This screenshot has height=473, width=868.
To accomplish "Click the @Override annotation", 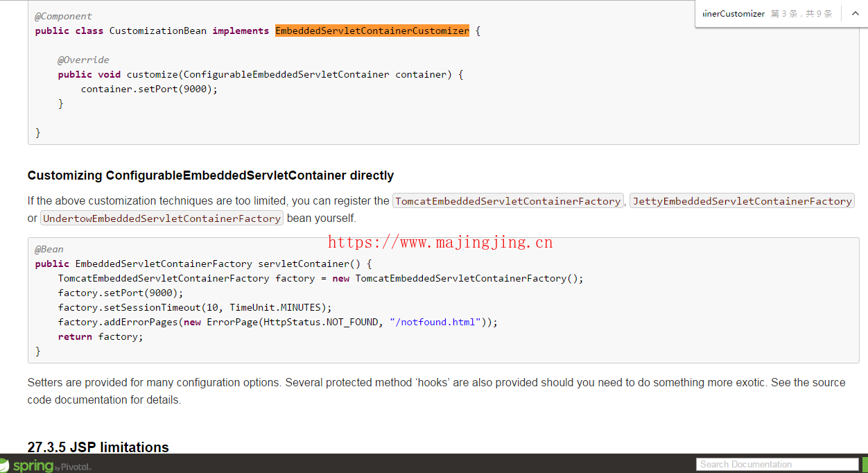I will pos(83,60).
